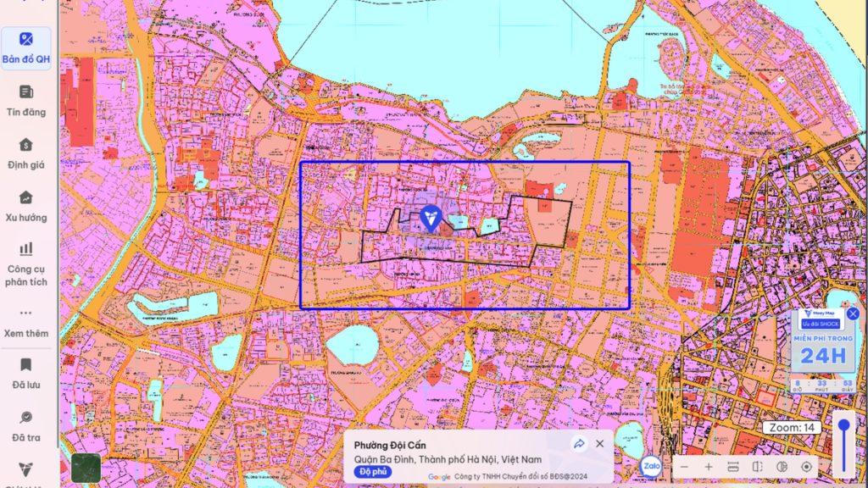Open Định giá property valuation
868x488 pixels.
(26, 153)
